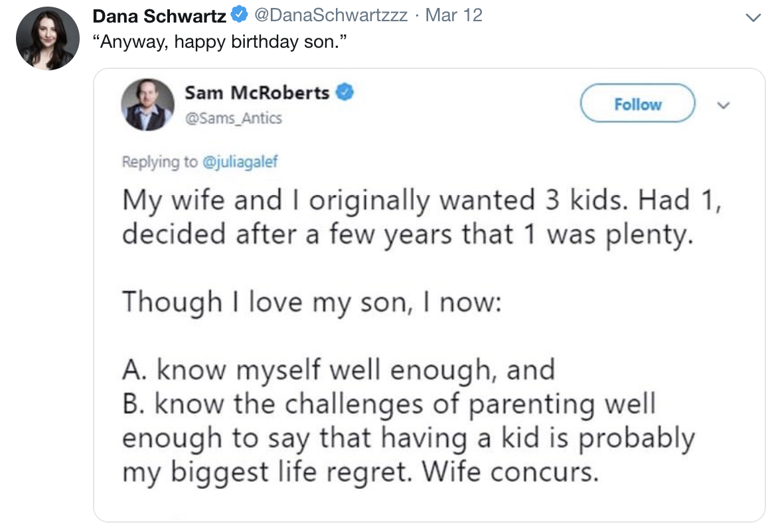Click the Mar 12 timestamp link
Viewport: 774px width, 532px height.
454,15
